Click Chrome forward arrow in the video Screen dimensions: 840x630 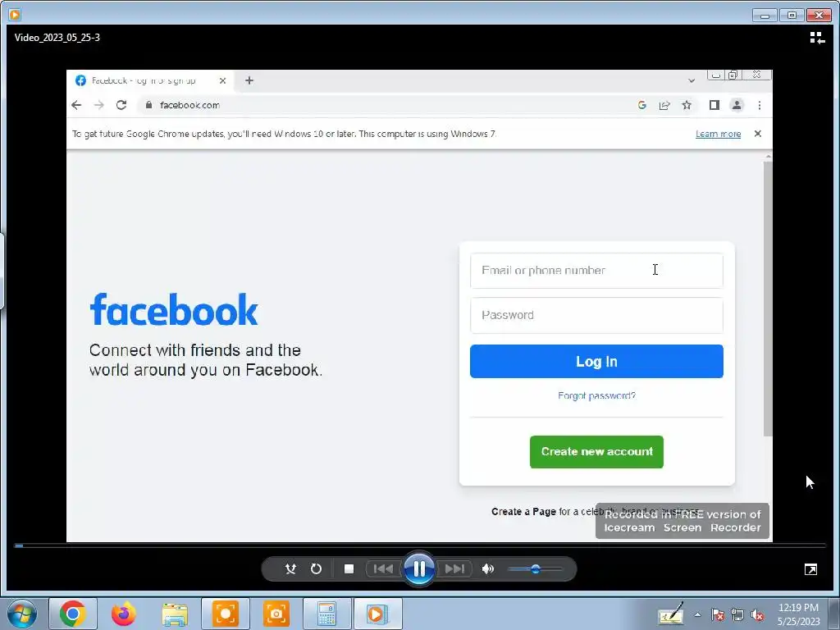(99, 105)
